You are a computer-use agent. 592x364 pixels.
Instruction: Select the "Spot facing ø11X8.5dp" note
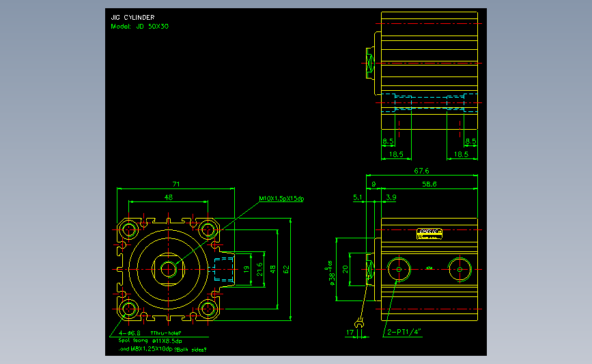150,341
